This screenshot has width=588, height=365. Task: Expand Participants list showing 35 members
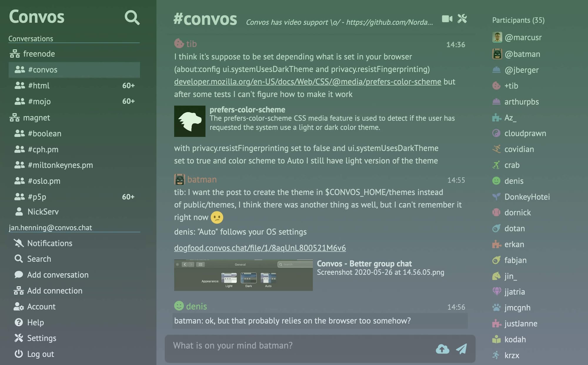(518, 19)
